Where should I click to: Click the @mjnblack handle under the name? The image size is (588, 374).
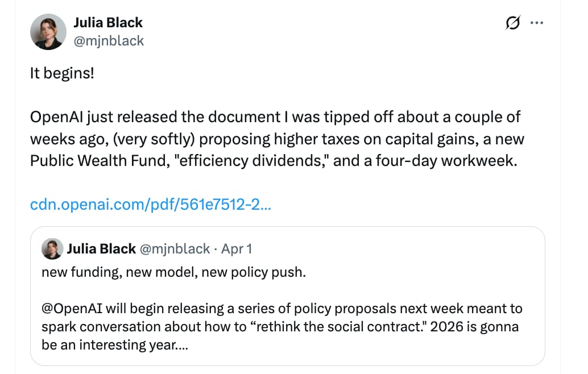click(109, 40)
